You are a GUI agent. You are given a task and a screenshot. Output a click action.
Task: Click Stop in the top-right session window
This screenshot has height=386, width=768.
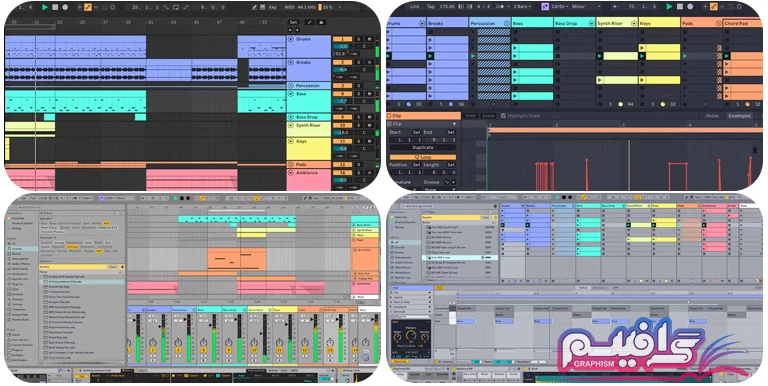680,6
